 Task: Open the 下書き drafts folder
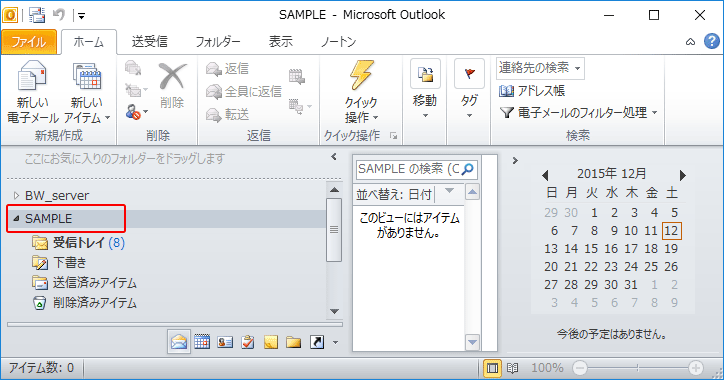pos(59,263)
